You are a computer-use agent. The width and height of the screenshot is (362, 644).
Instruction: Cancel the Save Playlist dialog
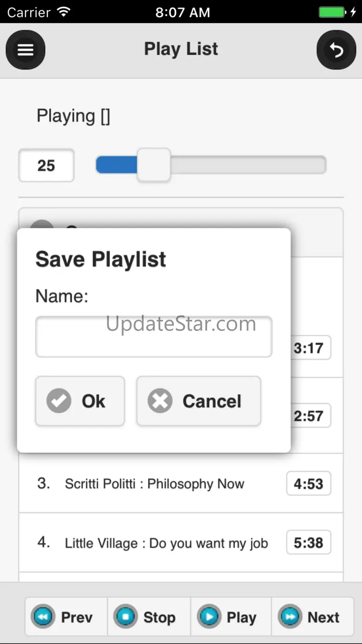coord(199,401)
